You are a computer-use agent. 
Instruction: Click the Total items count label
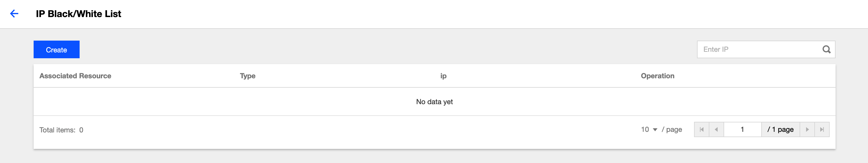click(x=61, y=130)
